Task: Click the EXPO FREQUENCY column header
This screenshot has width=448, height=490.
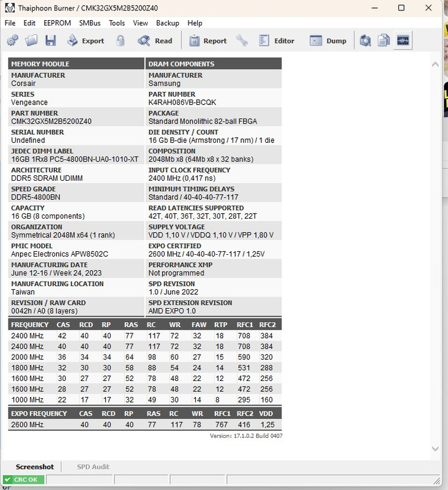Action: 39,413
